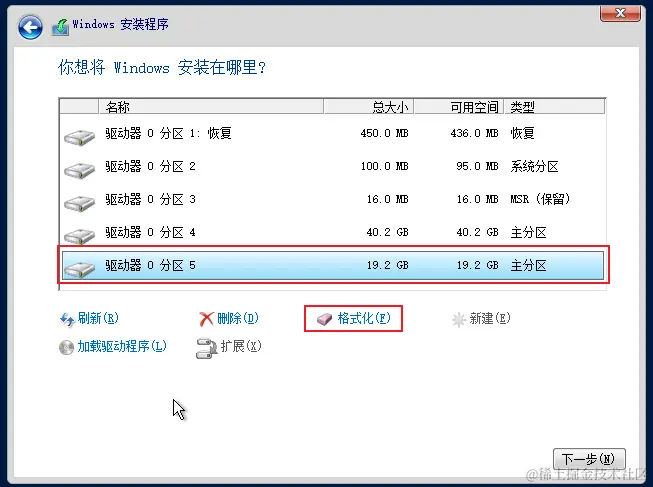The height and width of the screenshot is (487, 653).
Task: Click drive icon for 分区 2 row
Action: click(80, 170)
